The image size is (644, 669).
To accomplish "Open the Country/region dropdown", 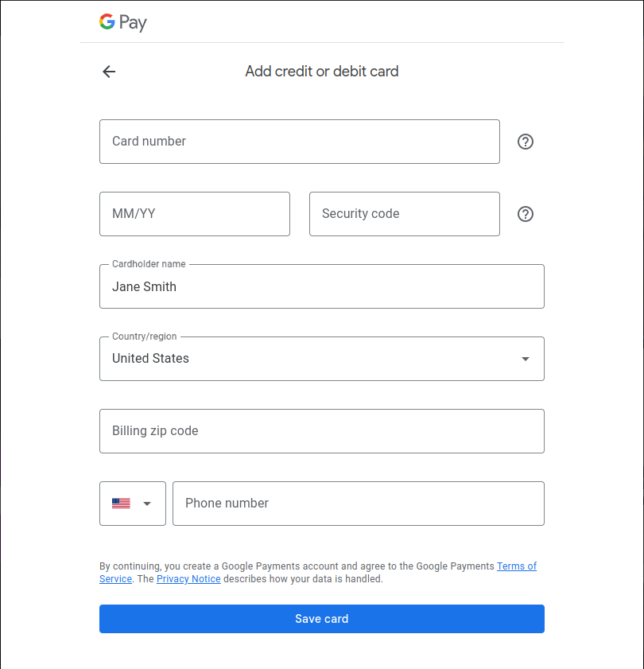I will 321,359.
